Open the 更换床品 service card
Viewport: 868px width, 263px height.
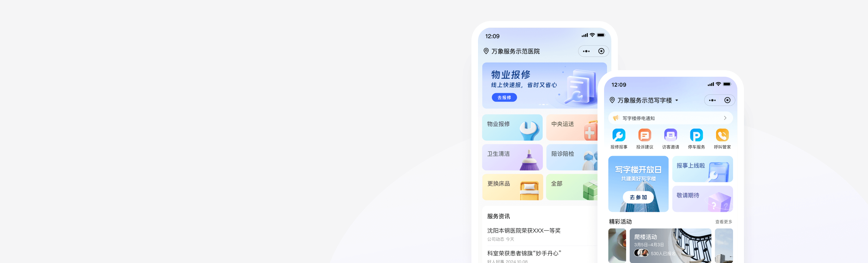click(x=512, y=187)
